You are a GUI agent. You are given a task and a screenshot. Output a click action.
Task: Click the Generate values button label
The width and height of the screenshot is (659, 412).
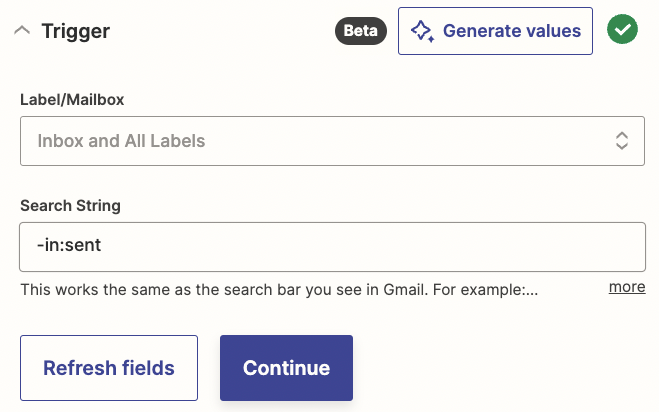511,31
